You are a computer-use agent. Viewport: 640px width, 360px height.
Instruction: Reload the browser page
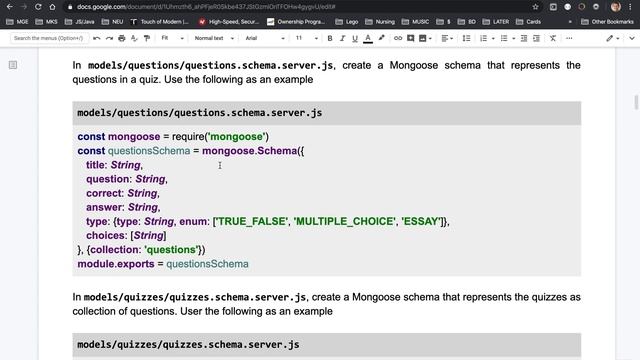(x=38, y=7)
